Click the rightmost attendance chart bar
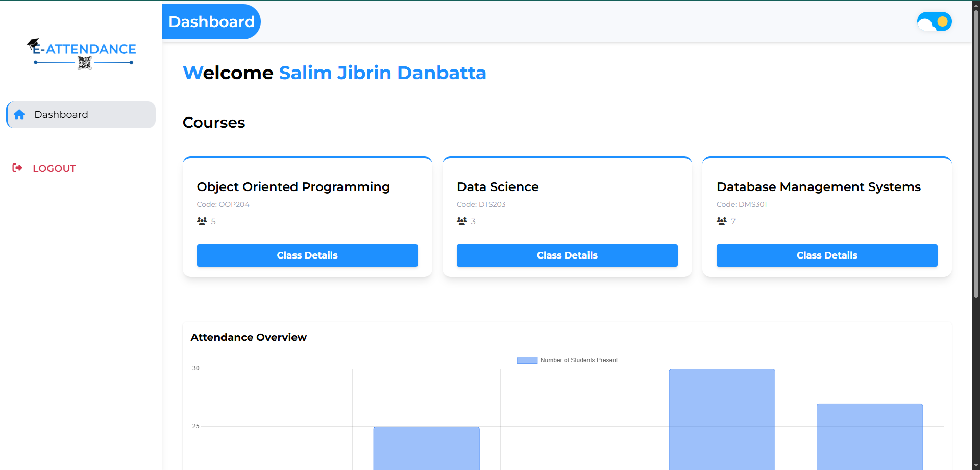This screenshot has width=980, height=470. [x=869, y=436]
